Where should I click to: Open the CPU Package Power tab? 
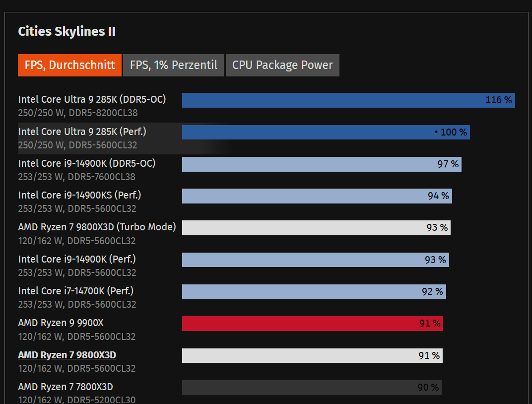coord(282,65)
